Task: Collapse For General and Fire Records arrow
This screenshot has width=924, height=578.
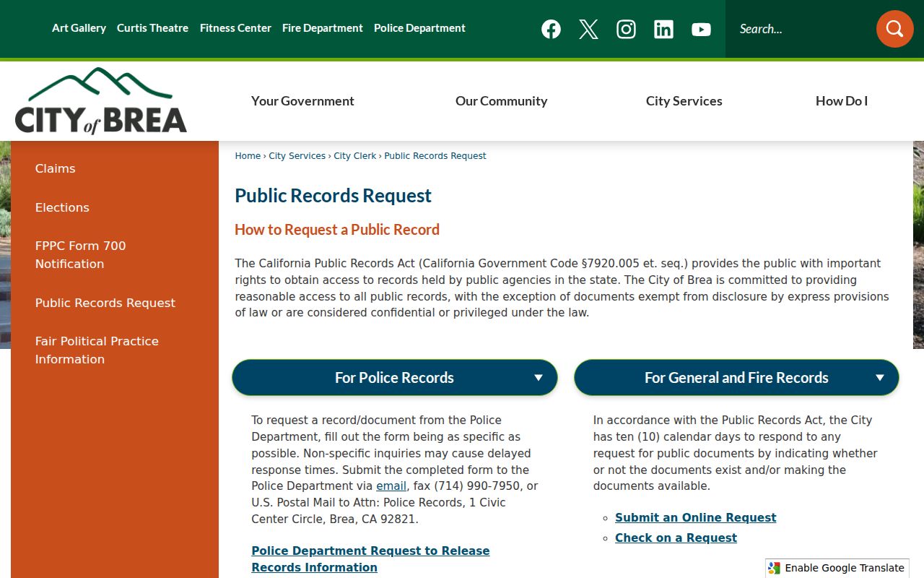Action: tap(880, 378)
